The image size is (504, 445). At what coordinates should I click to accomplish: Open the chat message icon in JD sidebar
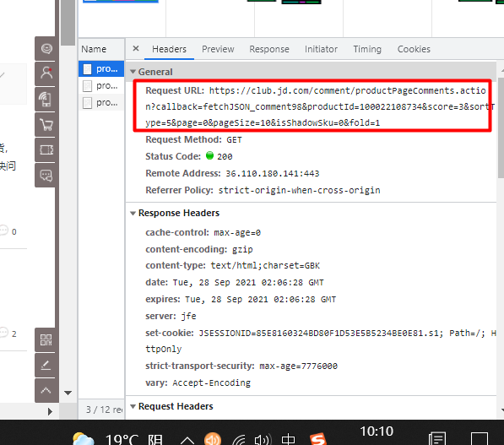click(46, 176)
